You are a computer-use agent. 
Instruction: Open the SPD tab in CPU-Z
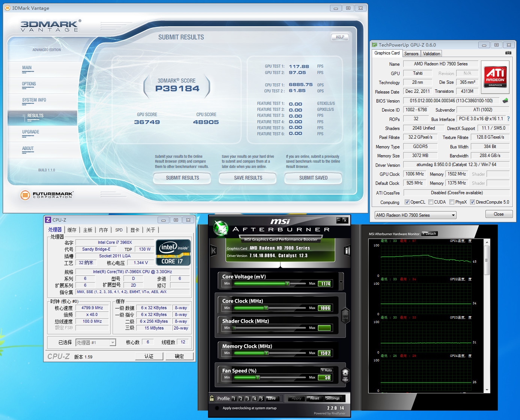pyautogui.click(x=119, y=230)
